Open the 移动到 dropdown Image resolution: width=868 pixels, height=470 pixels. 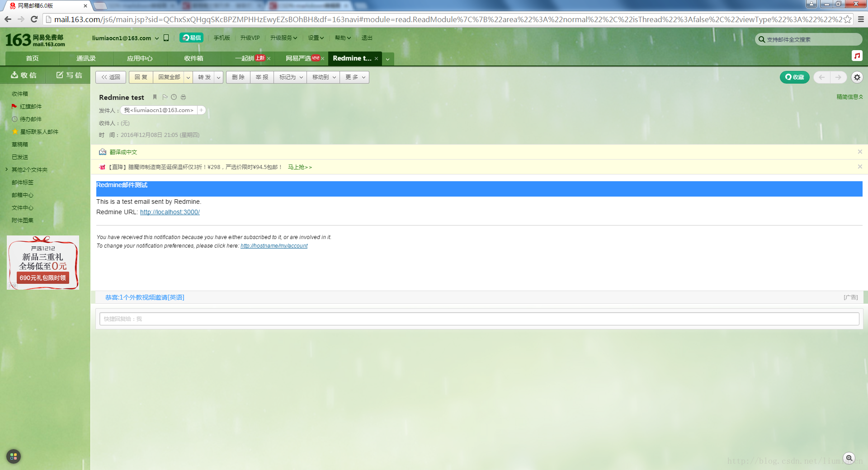(x=324, y=77)
